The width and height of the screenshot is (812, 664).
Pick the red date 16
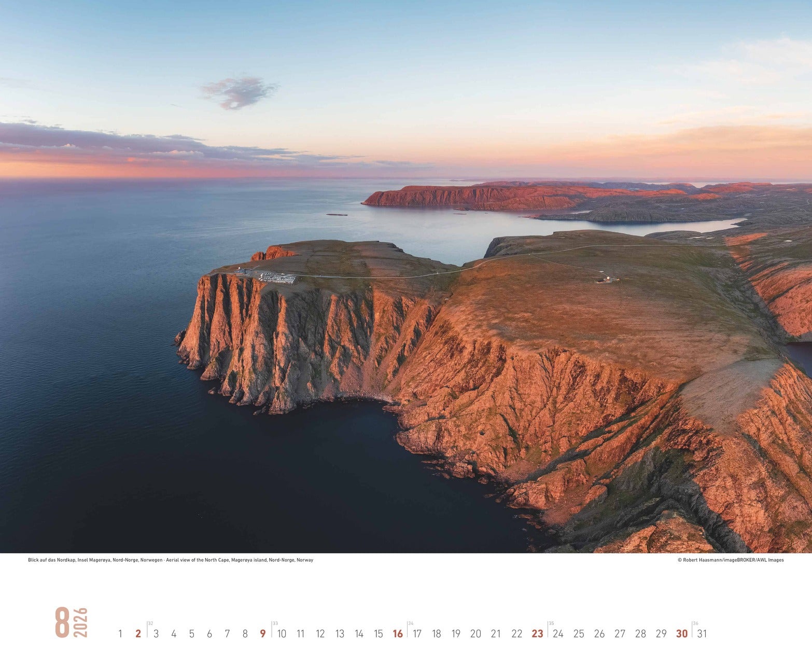point(398,633)
